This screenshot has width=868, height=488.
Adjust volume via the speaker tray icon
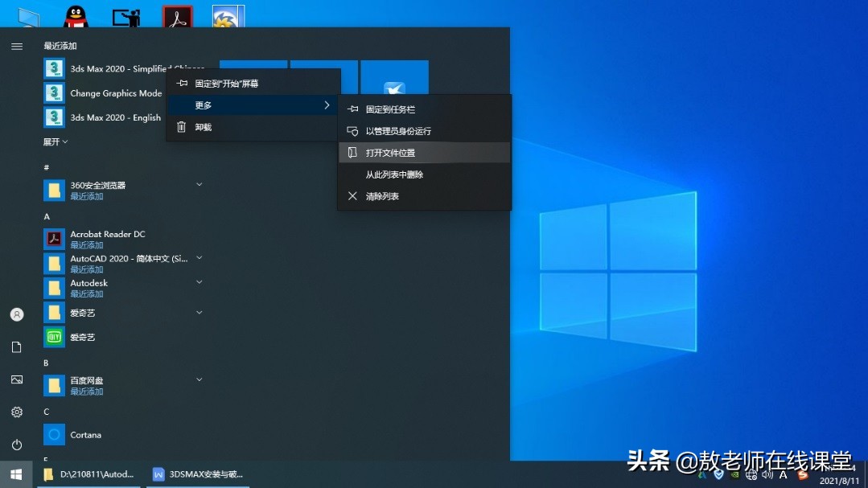pos(767,475)
